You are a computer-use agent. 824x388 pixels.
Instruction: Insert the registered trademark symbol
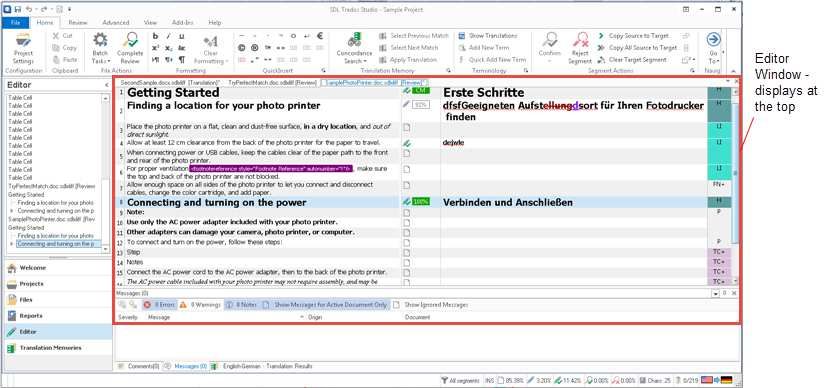(255, 48)
